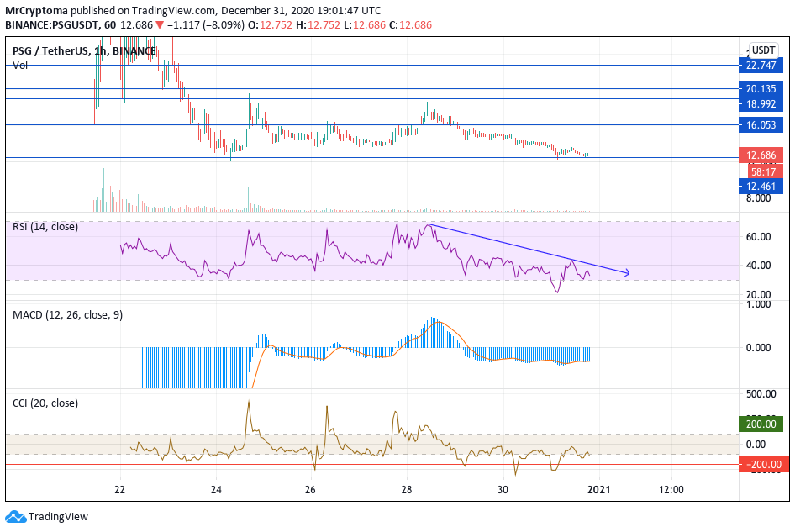Click the H:12.752 high value
Screen dimensions: 795x532
318,25
